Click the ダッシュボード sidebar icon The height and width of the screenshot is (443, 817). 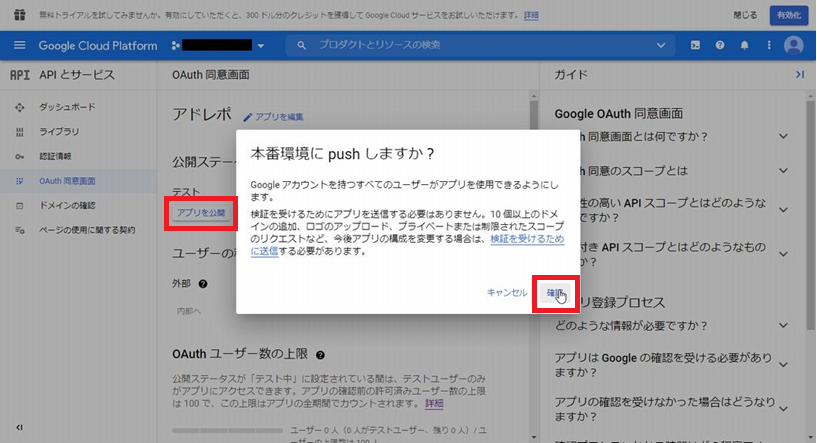point(20,107)
